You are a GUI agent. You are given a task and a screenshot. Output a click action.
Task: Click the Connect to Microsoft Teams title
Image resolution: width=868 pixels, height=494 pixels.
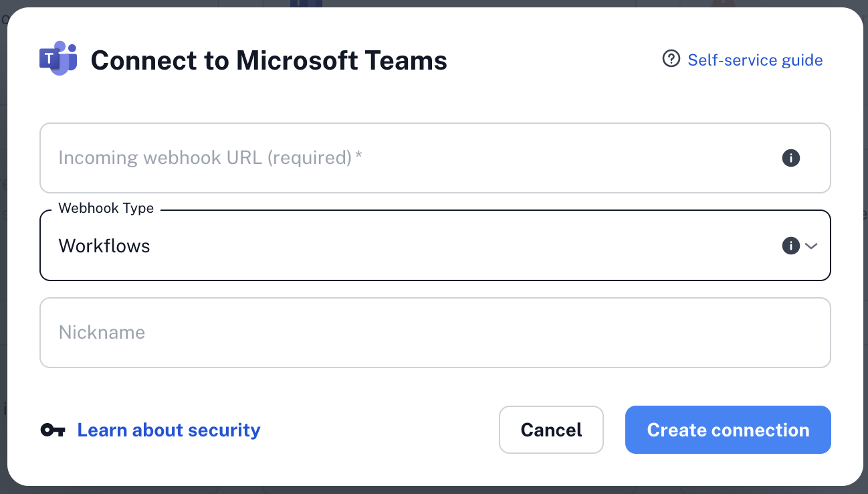pyautogui.click(x=269, y=60)
